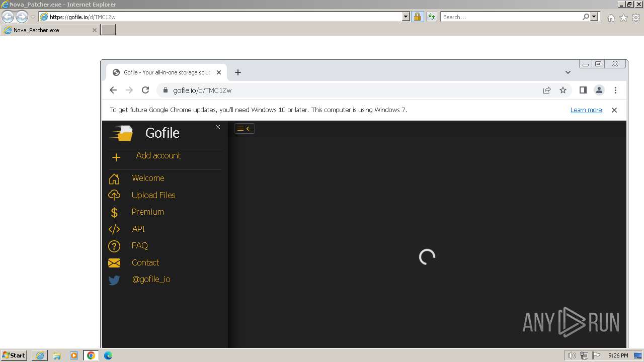Click the IE security lock icon

point(417,17)
